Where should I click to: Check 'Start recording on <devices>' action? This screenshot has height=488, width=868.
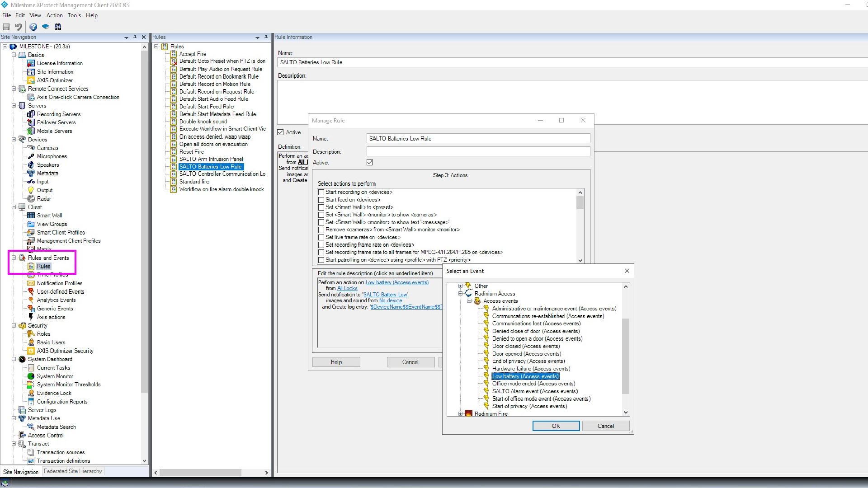(321, 192)
